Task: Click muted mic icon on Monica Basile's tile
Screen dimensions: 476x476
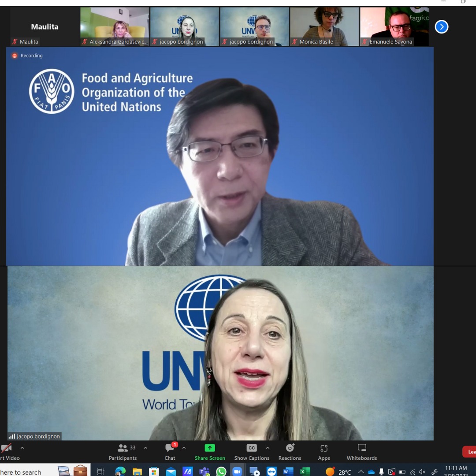Action: (294, 41)
